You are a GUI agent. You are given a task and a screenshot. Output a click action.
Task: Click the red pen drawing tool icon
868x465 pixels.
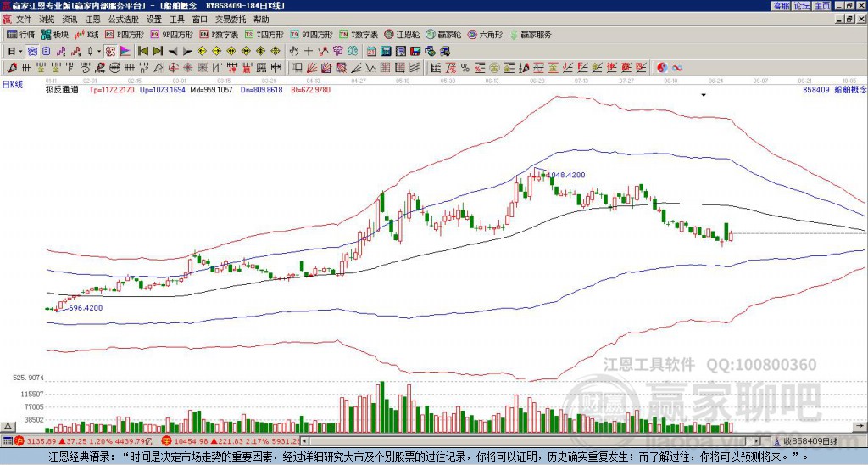(x=11, y=68)
